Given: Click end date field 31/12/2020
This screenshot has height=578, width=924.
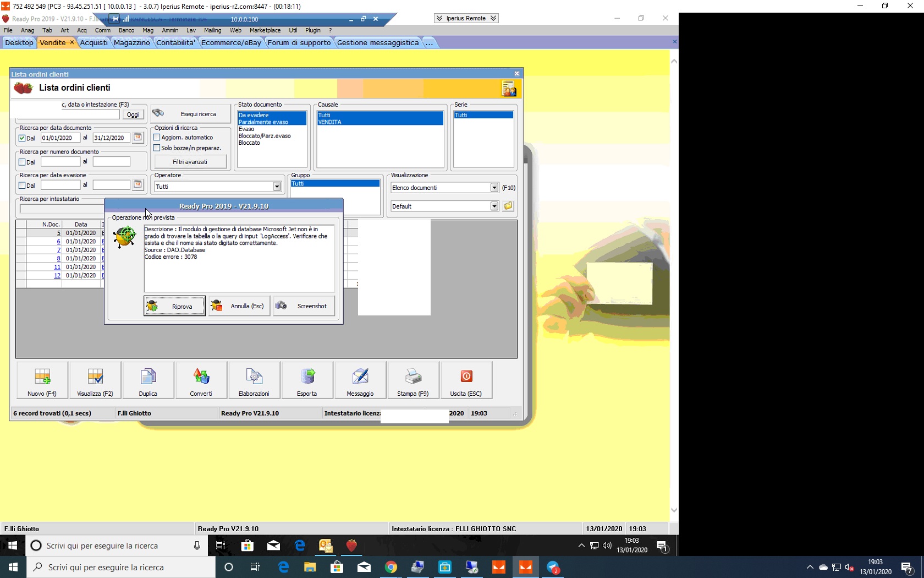Looking at the screenshot, I should [111, 138].
